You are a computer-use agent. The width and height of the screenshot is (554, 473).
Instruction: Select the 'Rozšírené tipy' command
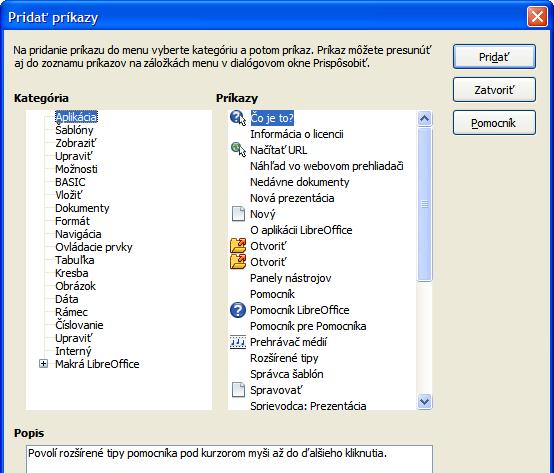tap(284, 358)
